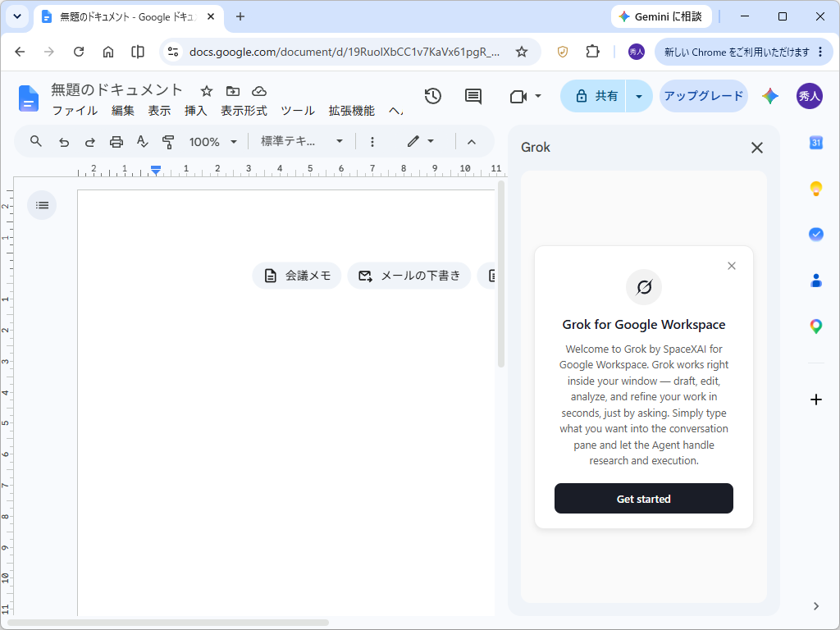Open the 表示 menu

click(159, 111)
